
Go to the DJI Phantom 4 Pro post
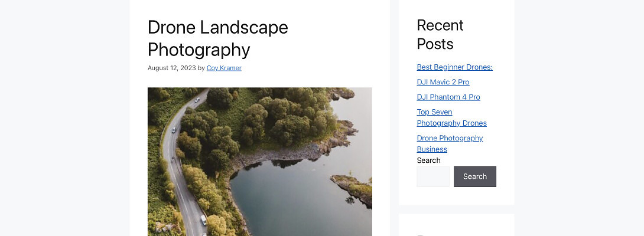(x=448, y=97)
